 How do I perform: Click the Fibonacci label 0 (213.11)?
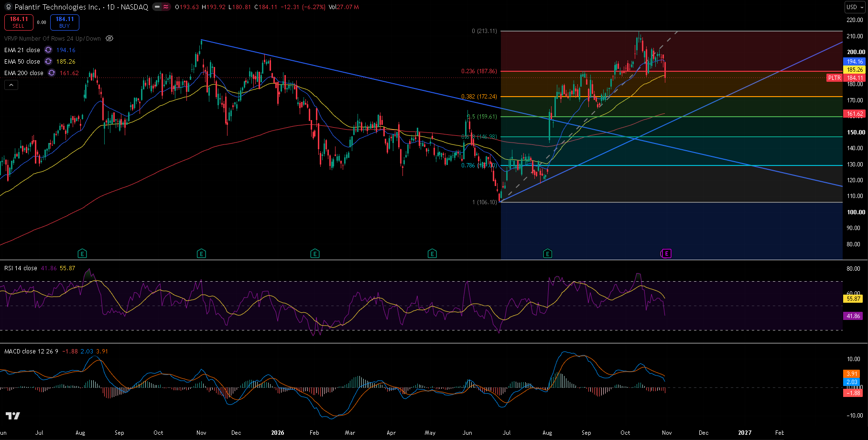pos(484,31)
